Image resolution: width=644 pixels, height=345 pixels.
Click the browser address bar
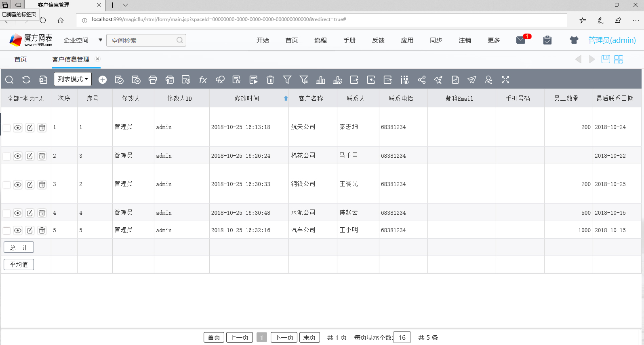click(322, 20)
